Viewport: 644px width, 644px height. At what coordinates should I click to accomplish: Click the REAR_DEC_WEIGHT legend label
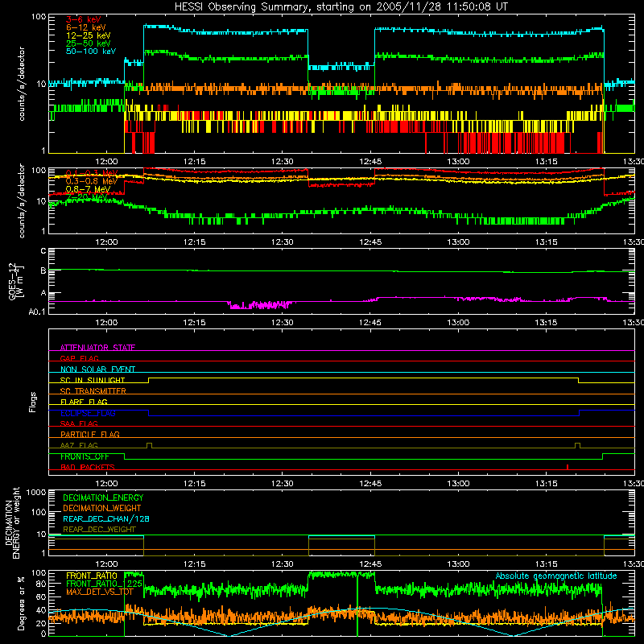tap(99, 530)
